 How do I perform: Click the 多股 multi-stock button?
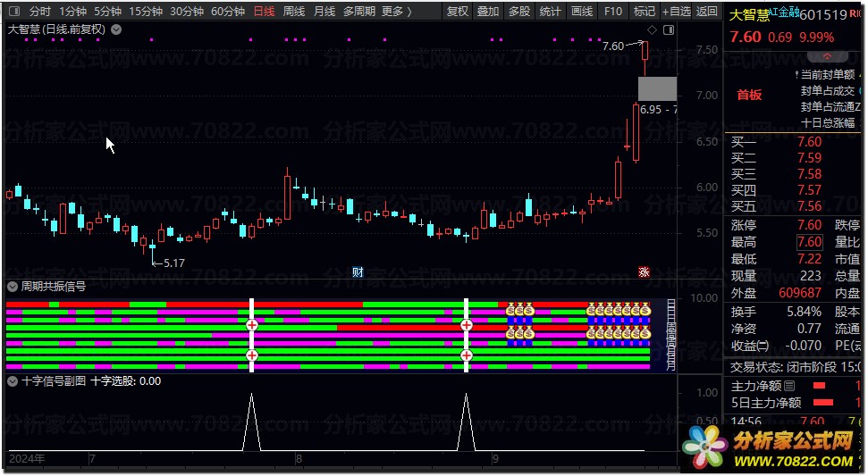coord(519,11)
